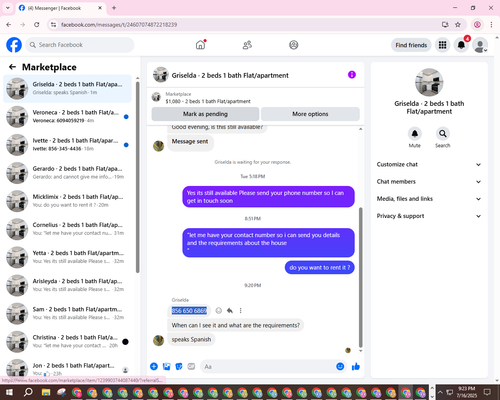The height and width of the screenshot is (400, 500).
Task: Click More options button
Action: tap(310, 114)
